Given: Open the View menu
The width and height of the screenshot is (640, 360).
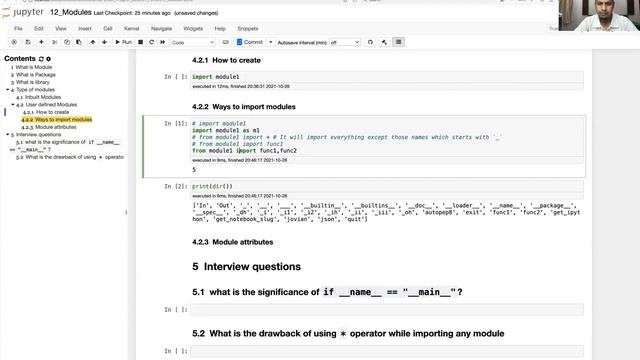Looking at the screenshot, I should click(61, 29).
